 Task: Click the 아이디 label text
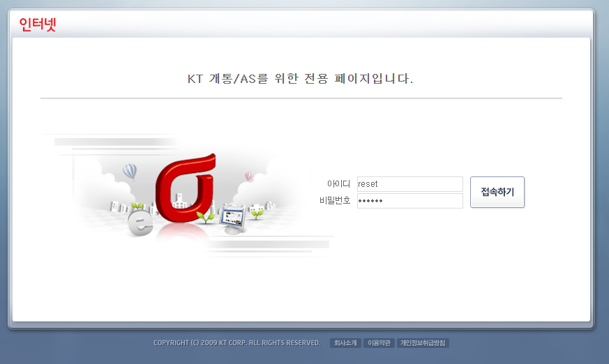tap(338, 184)
